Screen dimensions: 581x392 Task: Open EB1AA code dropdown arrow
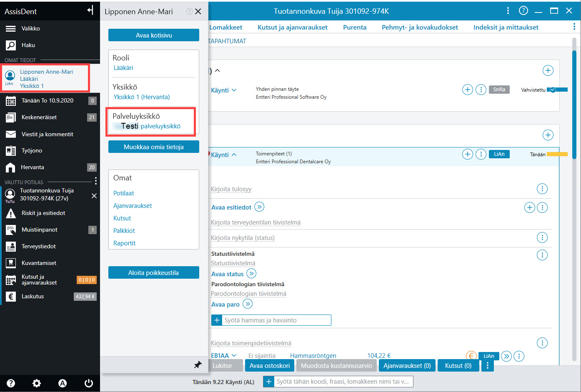234,355
